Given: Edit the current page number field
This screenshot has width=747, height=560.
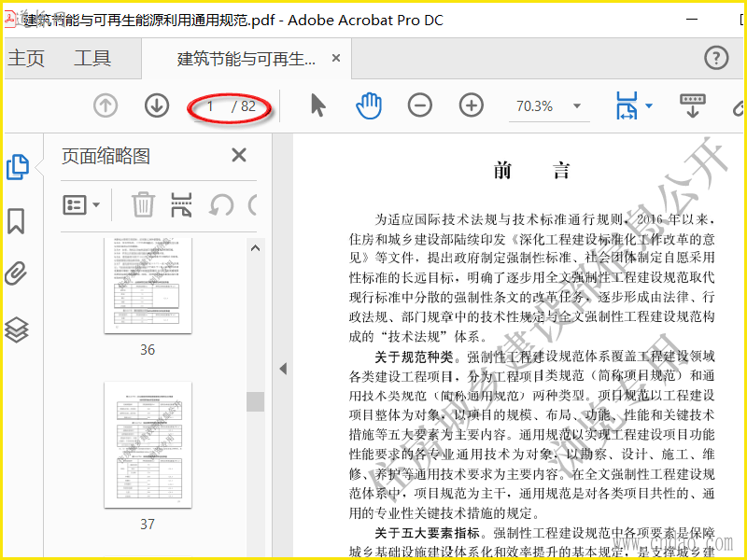Looking at the screenshot, I should (x=209, y=106).
